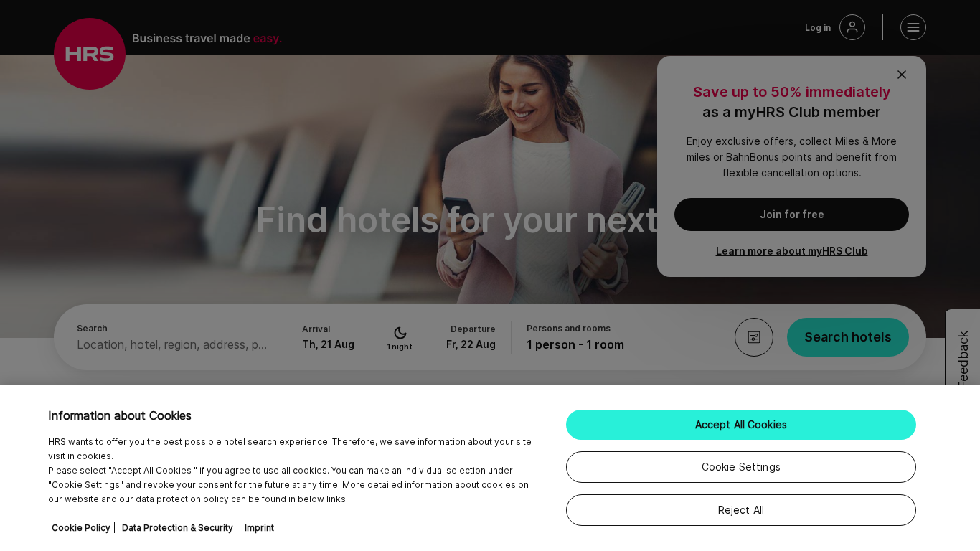Open the user profile icon
The image size is (980, 551).
click(852, 27)
